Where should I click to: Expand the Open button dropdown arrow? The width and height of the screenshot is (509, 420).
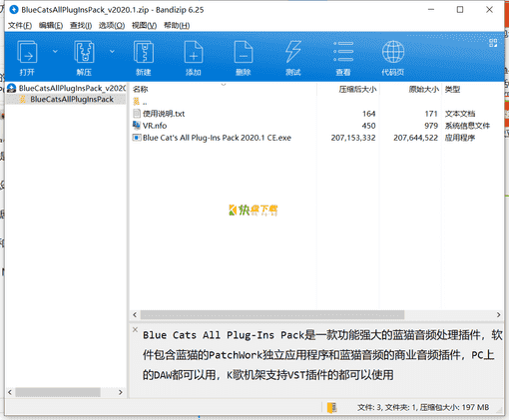pos(55,51)
